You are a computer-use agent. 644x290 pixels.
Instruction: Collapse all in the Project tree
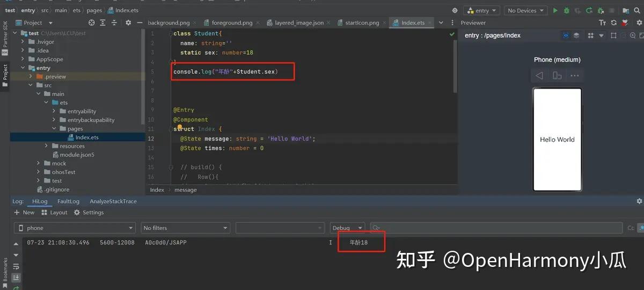pyautogui.click(x=114, y=23)
